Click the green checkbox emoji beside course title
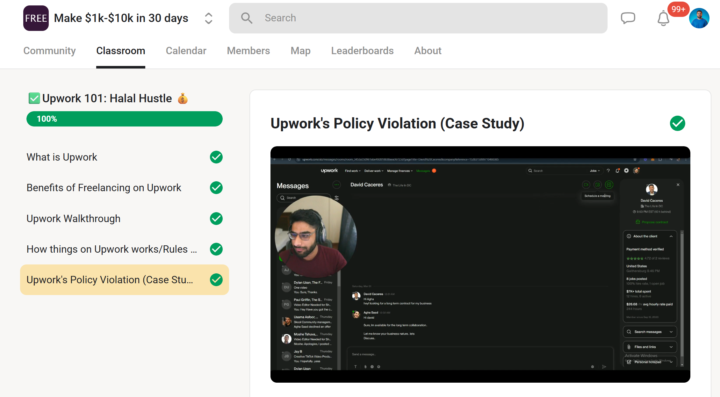 34,98
